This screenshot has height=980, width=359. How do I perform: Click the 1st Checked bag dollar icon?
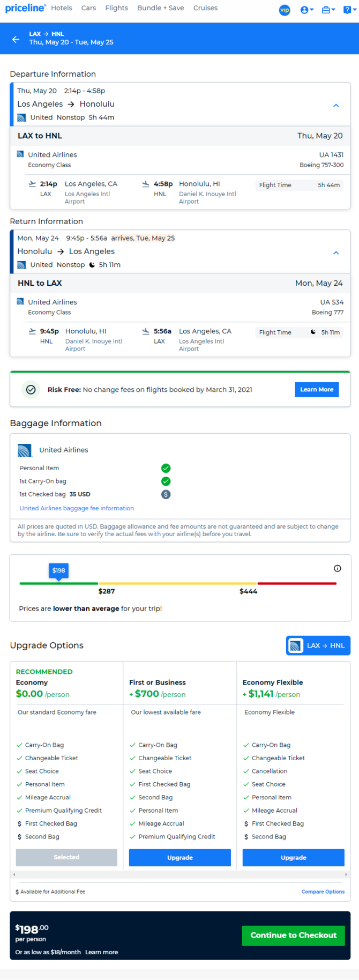[x=166, y=494]
